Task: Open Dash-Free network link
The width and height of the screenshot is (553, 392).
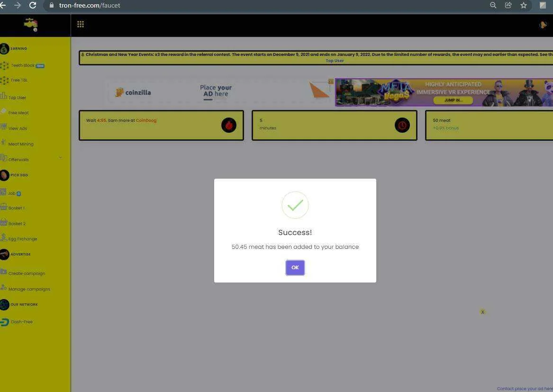Action: [x=21, y=322]
